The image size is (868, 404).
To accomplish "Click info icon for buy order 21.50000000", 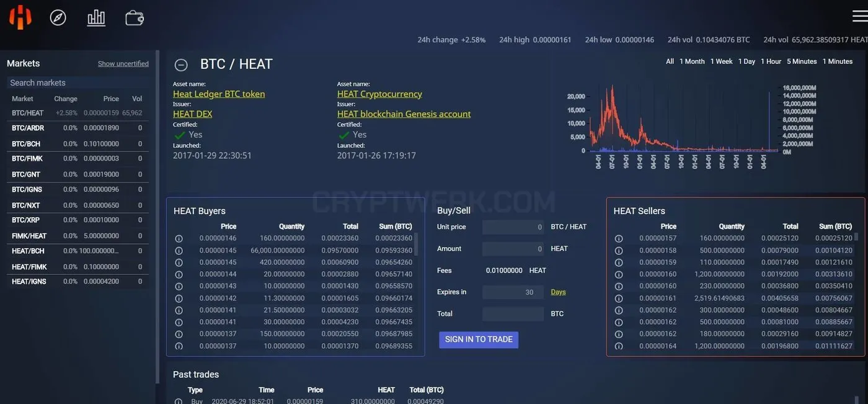I will 179,310.
